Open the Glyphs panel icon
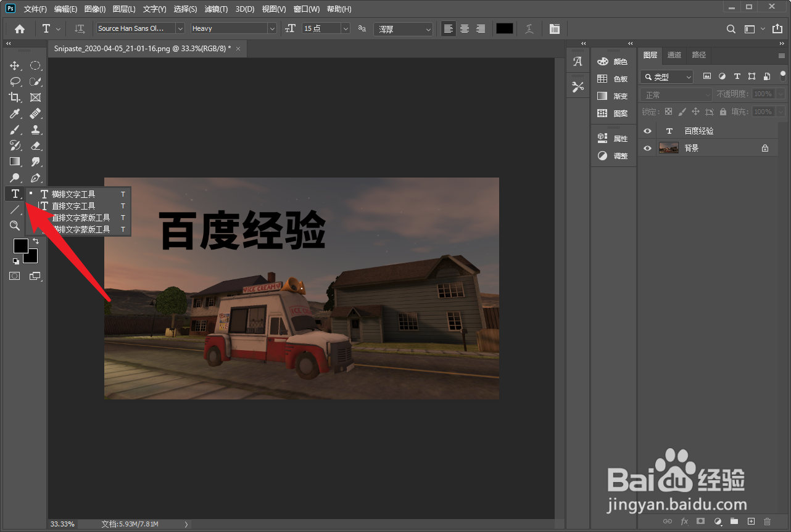This screenshot has height=532, width=791. (578, 62)
